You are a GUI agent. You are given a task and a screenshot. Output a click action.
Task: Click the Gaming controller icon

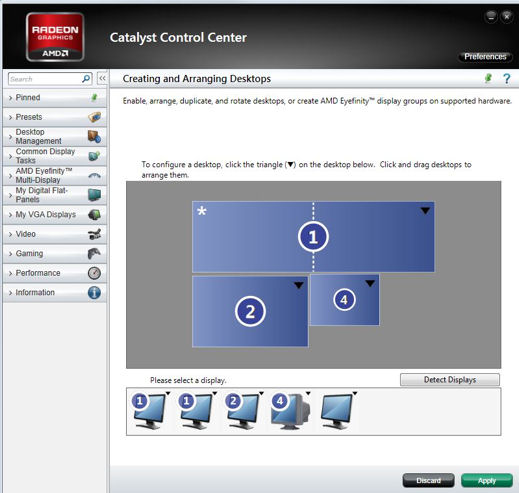pos(94,254)
